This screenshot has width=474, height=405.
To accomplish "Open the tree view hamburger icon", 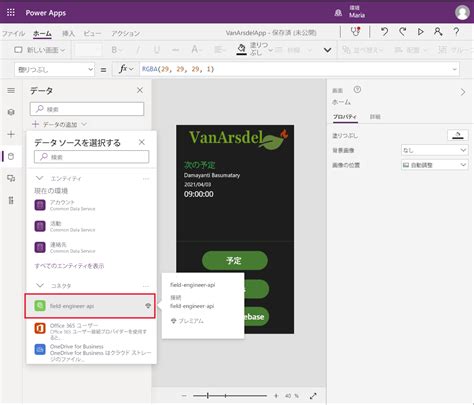I will (11, 91).
